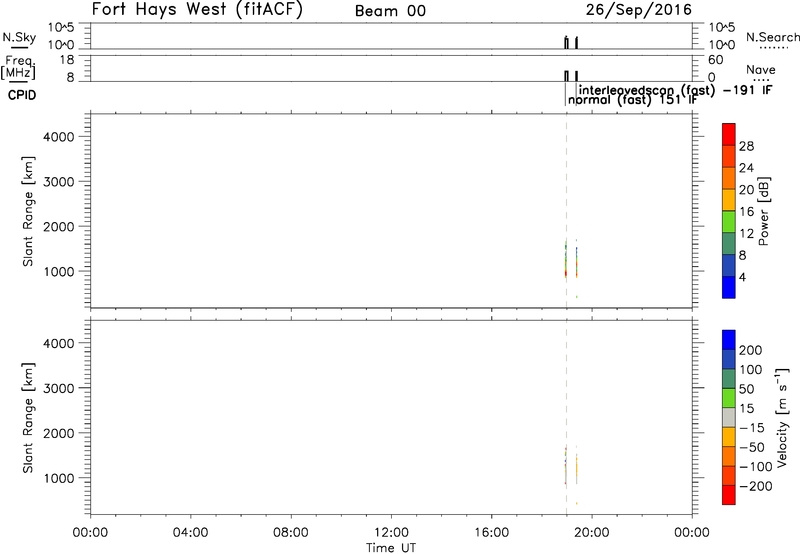Click the date '26/Sep/2016'
800x554 pixels.
point(639,10)
